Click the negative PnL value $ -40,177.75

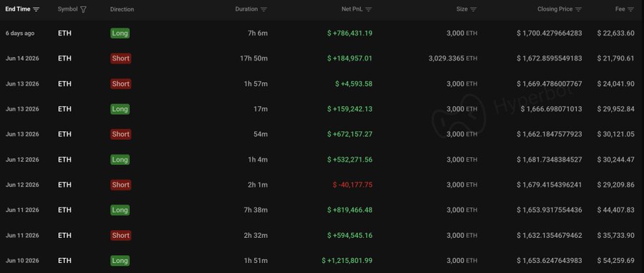click(x=353, y=185)
